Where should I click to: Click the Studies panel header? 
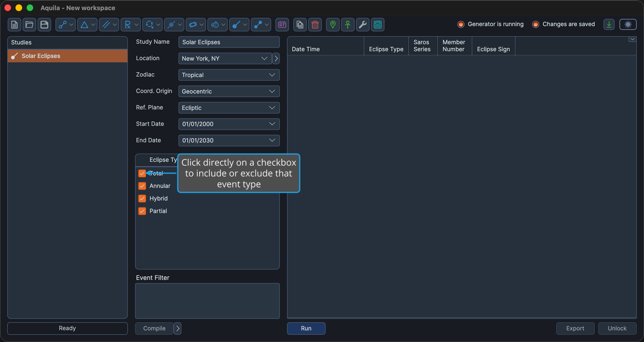point(68,43)
